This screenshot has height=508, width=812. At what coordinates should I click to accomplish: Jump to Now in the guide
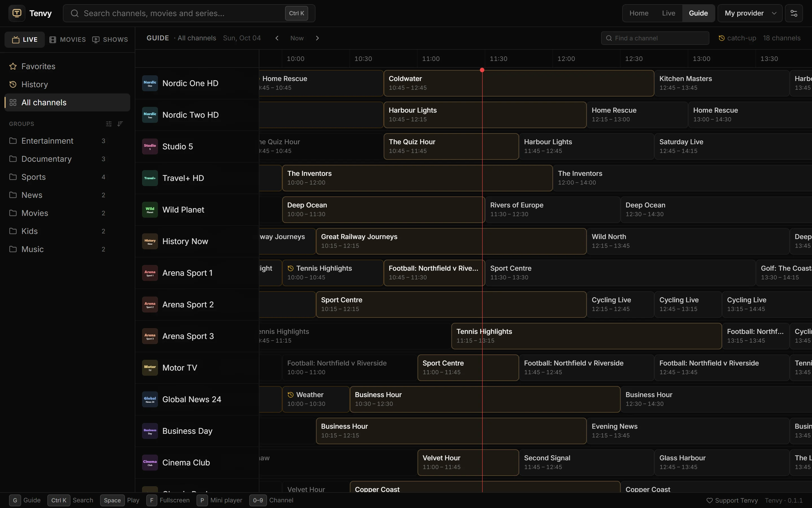tap(297, 38)
